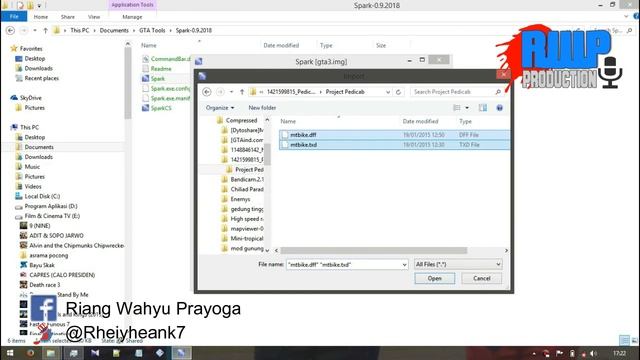
Task: Switch Explorer to details view icon
Action: 624,340
